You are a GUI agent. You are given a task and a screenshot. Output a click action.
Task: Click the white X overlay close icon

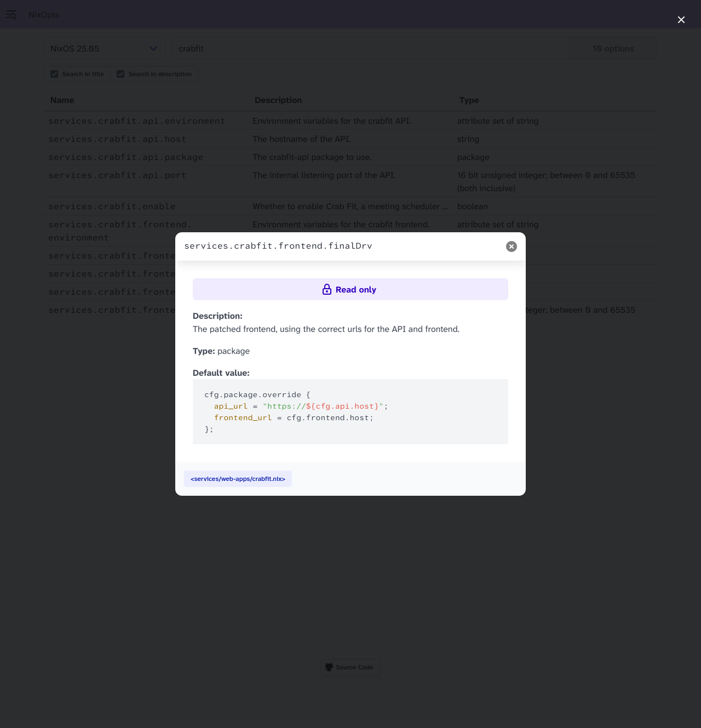(681, 20)
